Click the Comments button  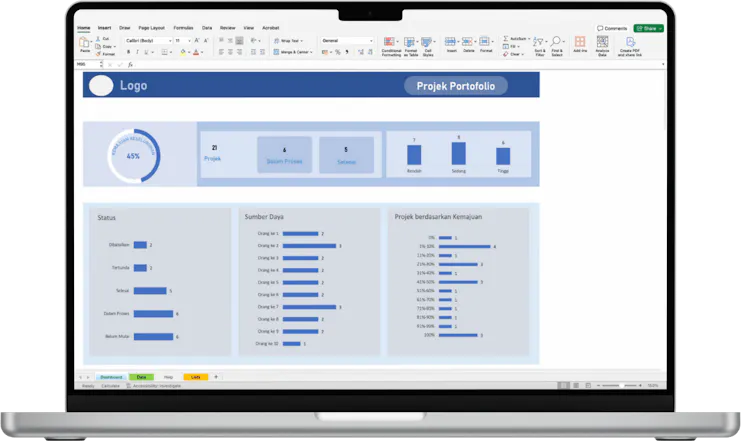coord(612,28)
